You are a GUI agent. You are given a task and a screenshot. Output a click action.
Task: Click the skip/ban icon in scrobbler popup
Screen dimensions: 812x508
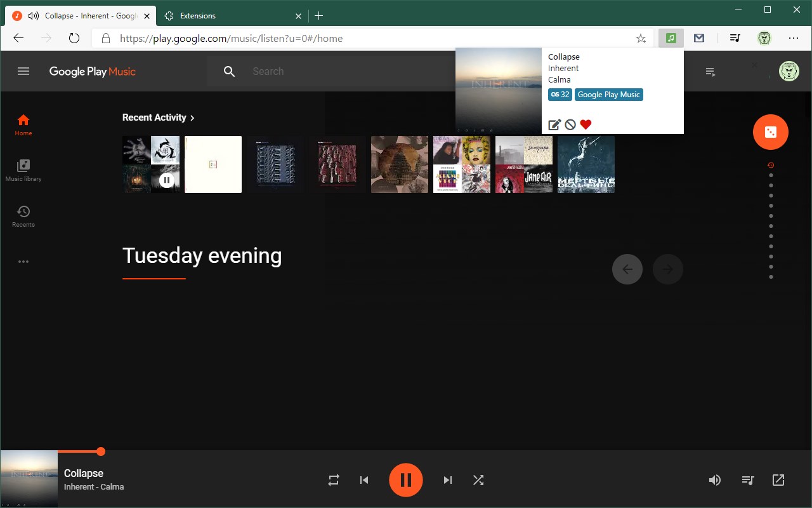click(x=570, y=124)
